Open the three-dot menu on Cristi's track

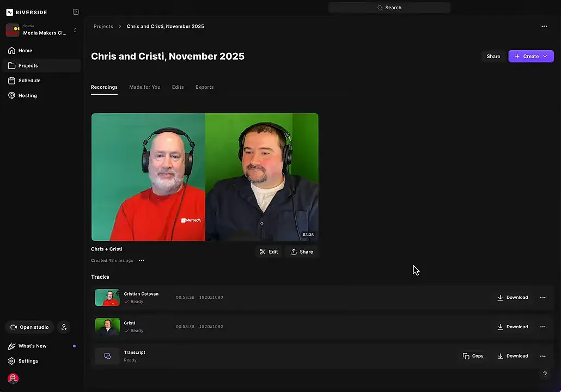pos(542,327)
